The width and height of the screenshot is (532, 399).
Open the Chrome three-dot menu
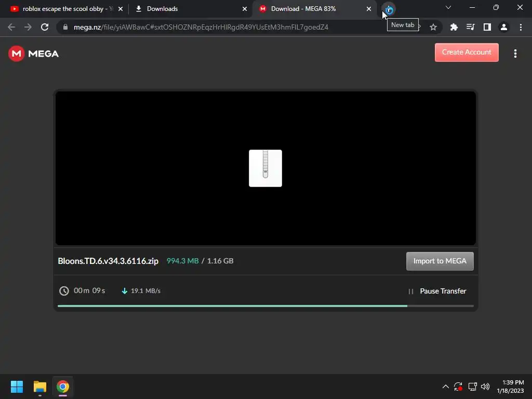[x=521, y=27]
